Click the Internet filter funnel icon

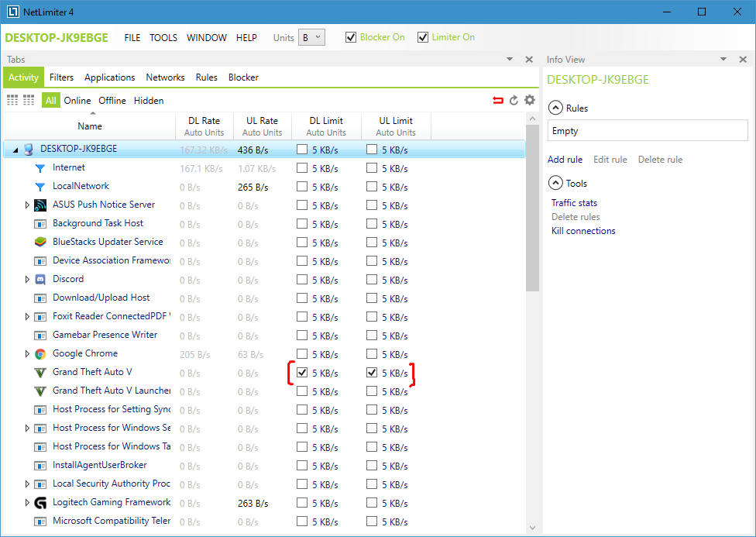(40, 168)
